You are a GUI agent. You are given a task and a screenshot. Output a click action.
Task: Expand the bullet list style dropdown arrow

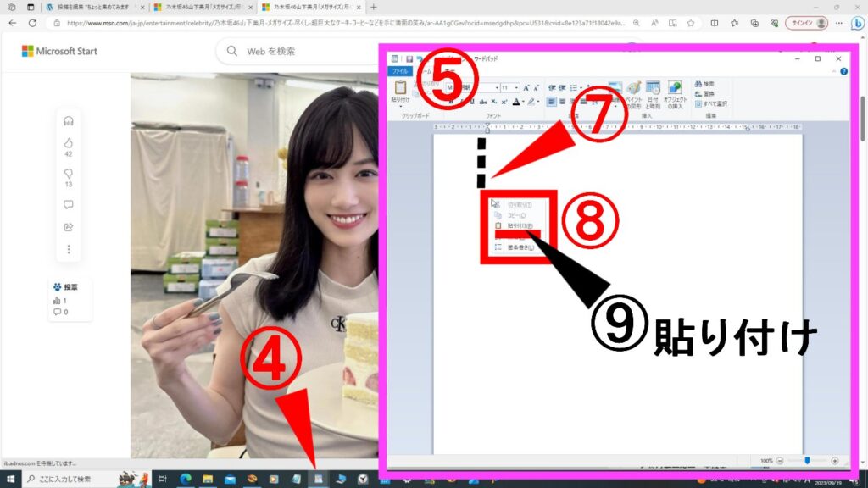(x=580, y=88)
